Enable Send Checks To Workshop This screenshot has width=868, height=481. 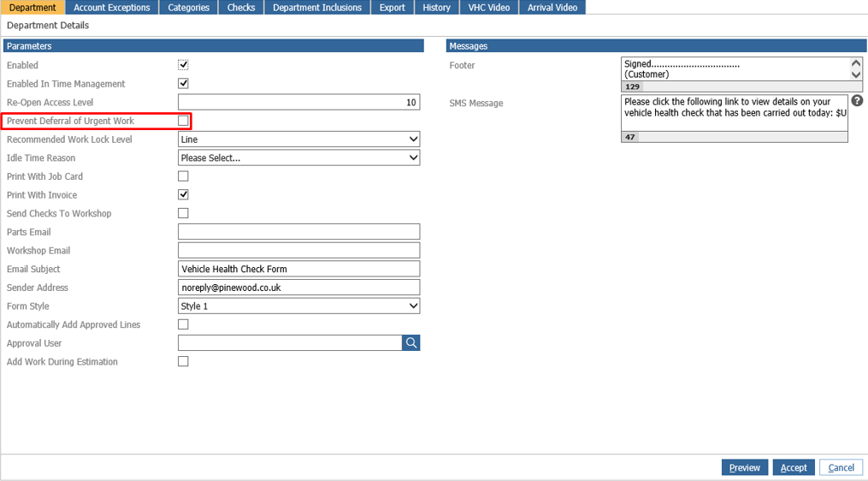click(x=183, y=213)
